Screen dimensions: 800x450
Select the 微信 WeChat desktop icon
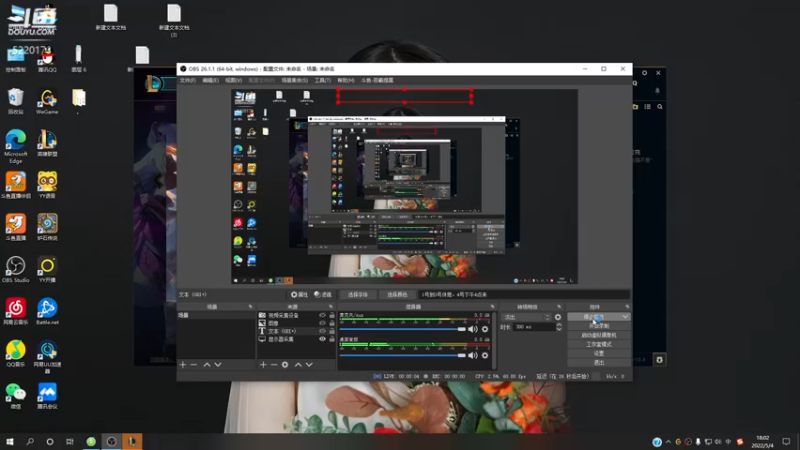15,396
